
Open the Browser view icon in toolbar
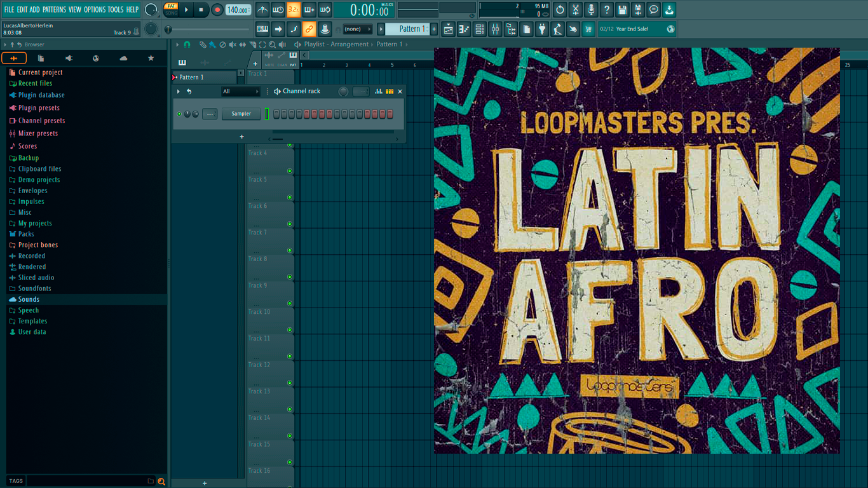click(x=511, y=29)
